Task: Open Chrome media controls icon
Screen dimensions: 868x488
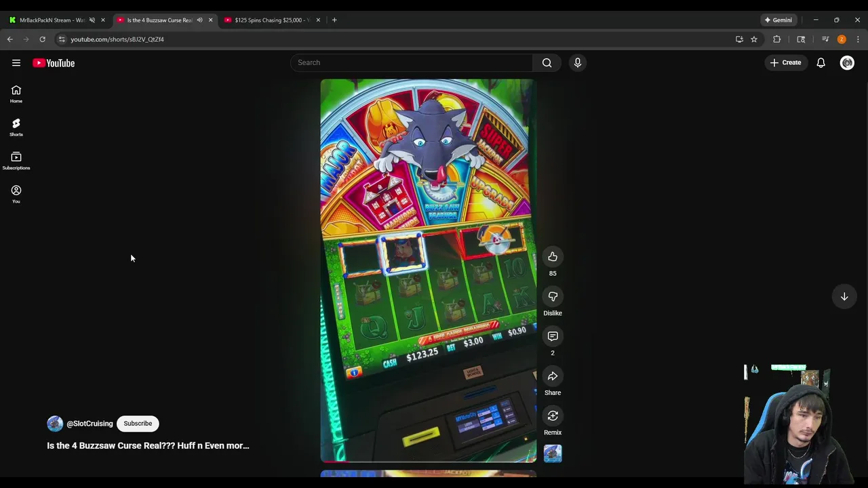Action: [825, 39]
